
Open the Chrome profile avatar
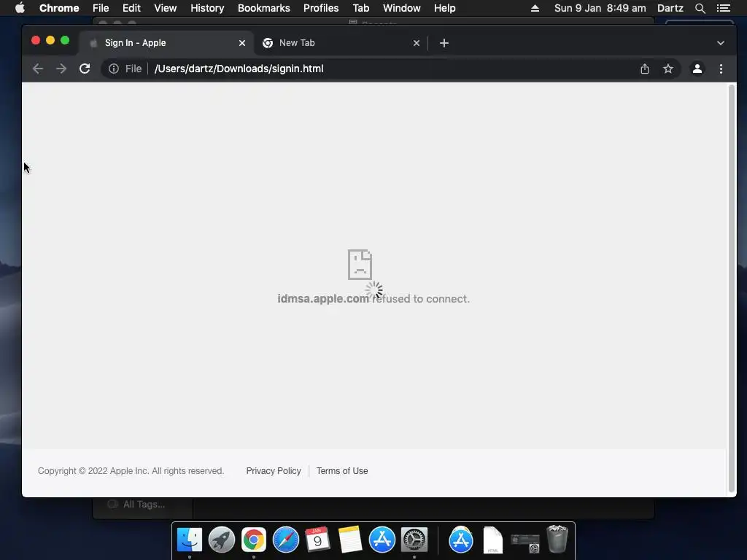[697, 69]
